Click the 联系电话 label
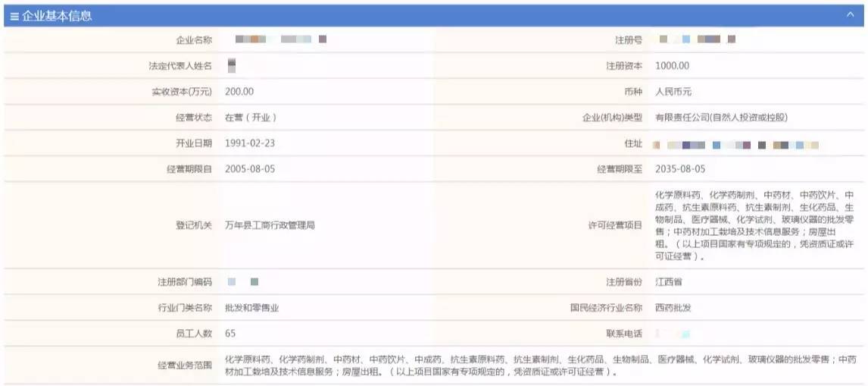Image resolution: width=868 pixels, height=386 pixels. coord(624,334)
